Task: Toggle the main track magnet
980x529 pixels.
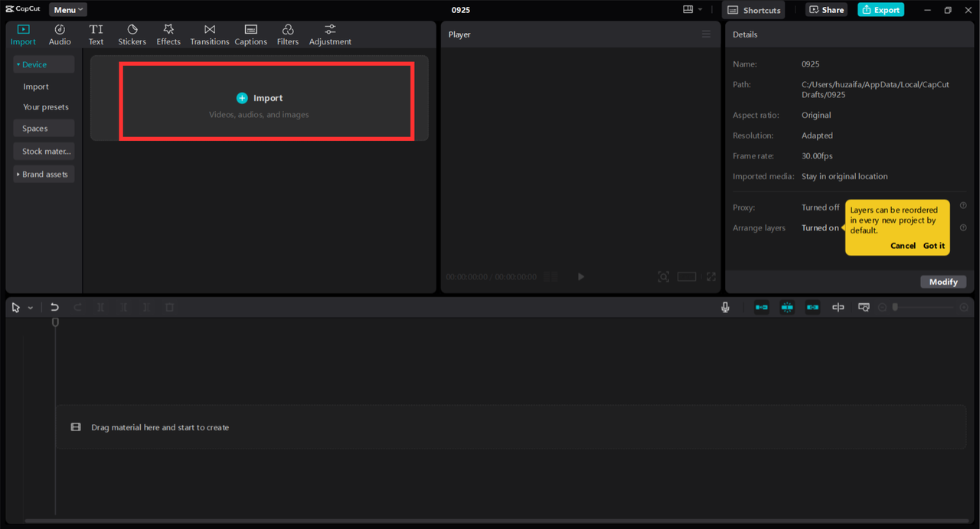Action: pyautogui.click(x=762, y=307)
